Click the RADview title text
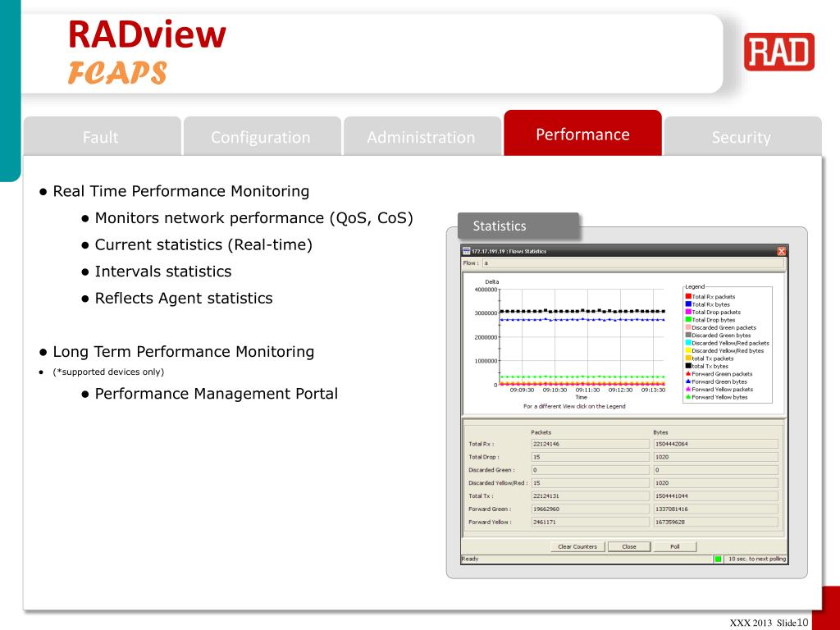 [x=147, y=34]
